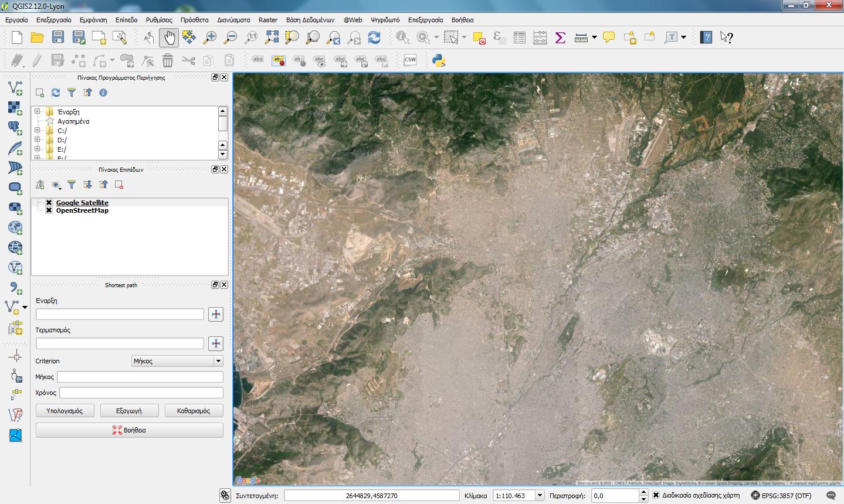The image size is (844, 504).
Task: Open the measure tool dropdown arrow
Action: 594,38
